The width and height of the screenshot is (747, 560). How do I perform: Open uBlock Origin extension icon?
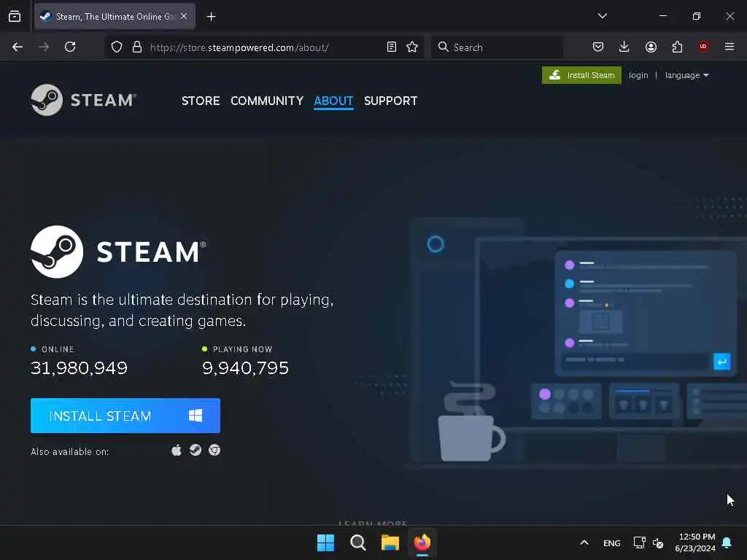click(x=703, y=46)
